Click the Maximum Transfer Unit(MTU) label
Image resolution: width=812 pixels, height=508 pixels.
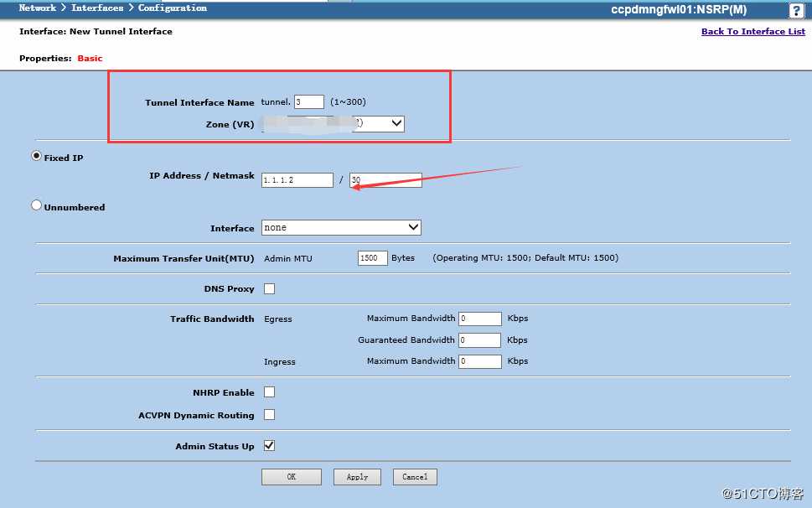tap(184, 258)
